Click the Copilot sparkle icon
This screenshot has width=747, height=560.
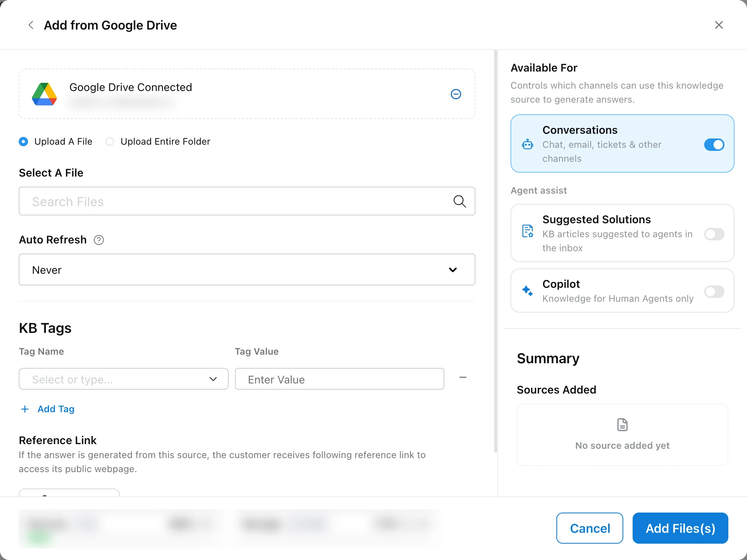coord(528,290)
